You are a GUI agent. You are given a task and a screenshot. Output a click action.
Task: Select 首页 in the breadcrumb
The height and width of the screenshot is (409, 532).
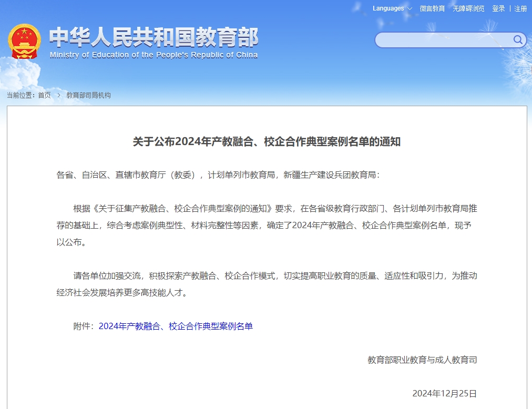point(44,96)
